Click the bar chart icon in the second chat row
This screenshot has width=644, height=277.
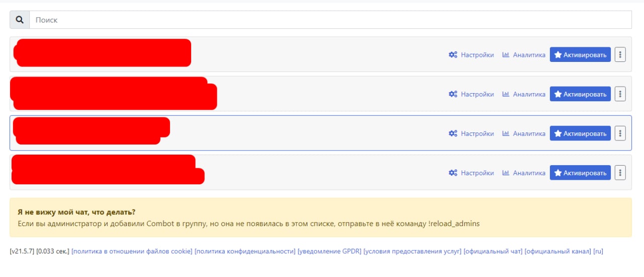pos(506,94)
